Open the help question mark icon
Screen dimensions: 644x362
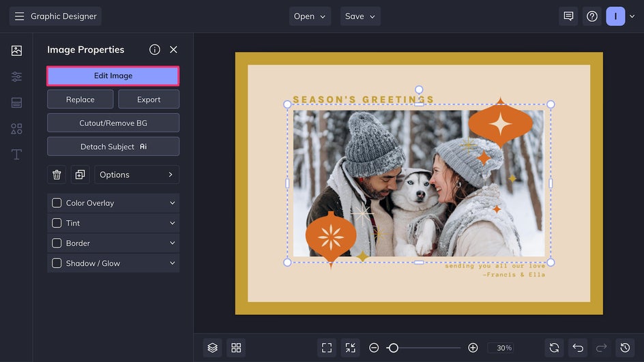click(x=592, y=16)
